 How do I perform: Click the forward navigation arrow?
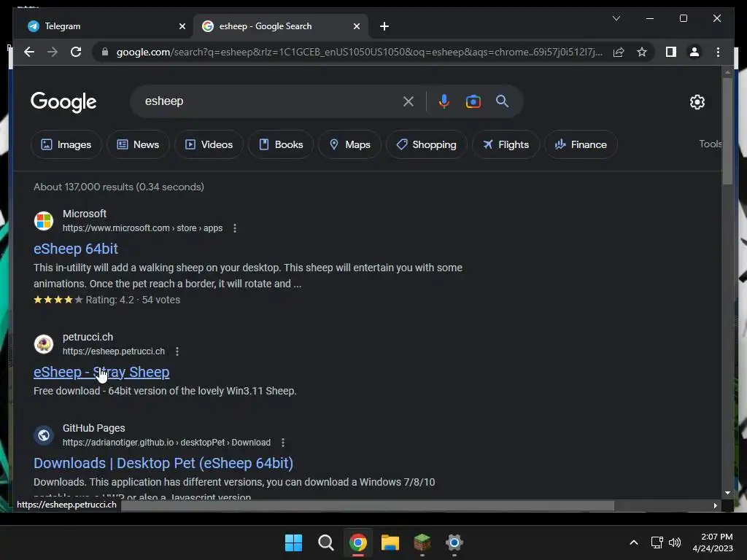click(x=53, y=52)
